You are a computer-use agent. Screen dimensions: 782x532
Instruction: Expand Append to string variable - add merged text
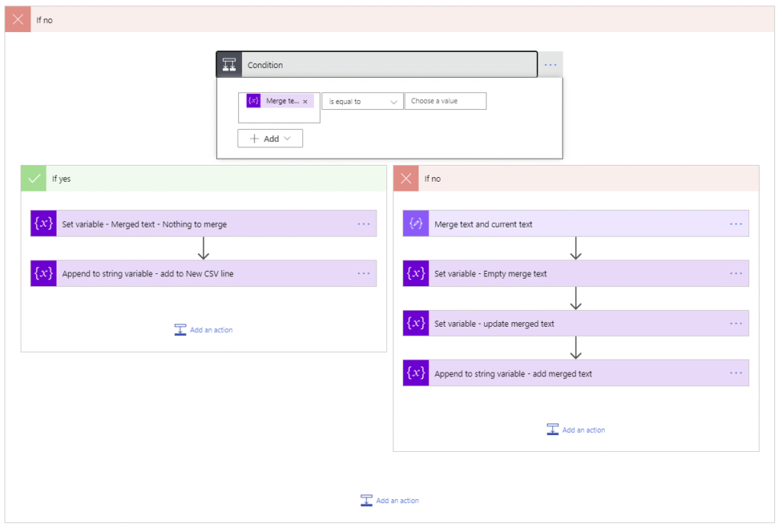point(576,373)
